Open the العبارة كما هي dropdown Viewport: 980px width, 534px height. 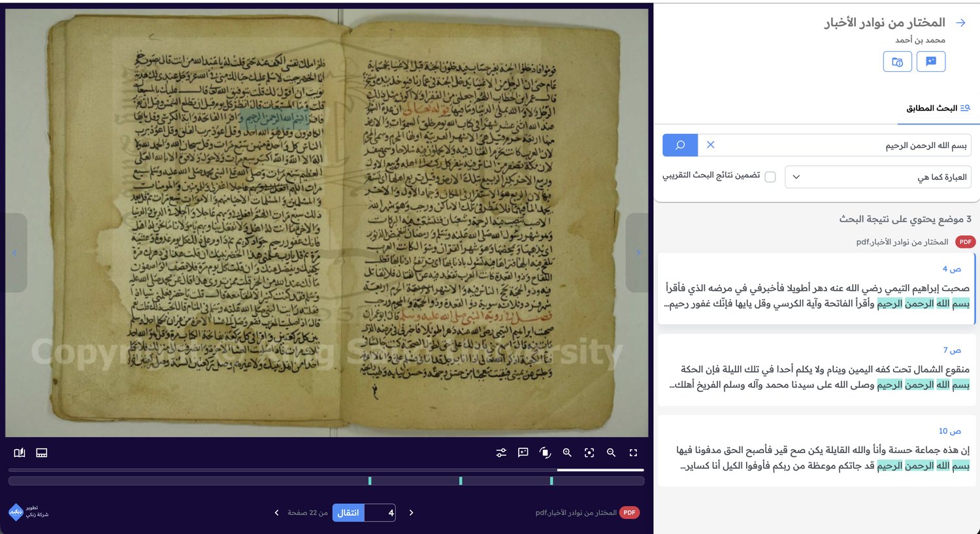(878, 177)
